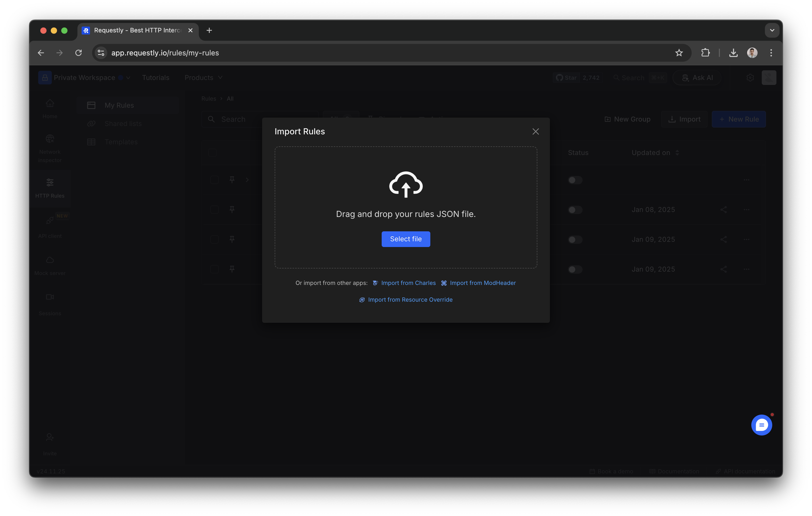Screen dimensions: 812x516
Task: Open the chat support bubble
Action: tap(762, 425)
